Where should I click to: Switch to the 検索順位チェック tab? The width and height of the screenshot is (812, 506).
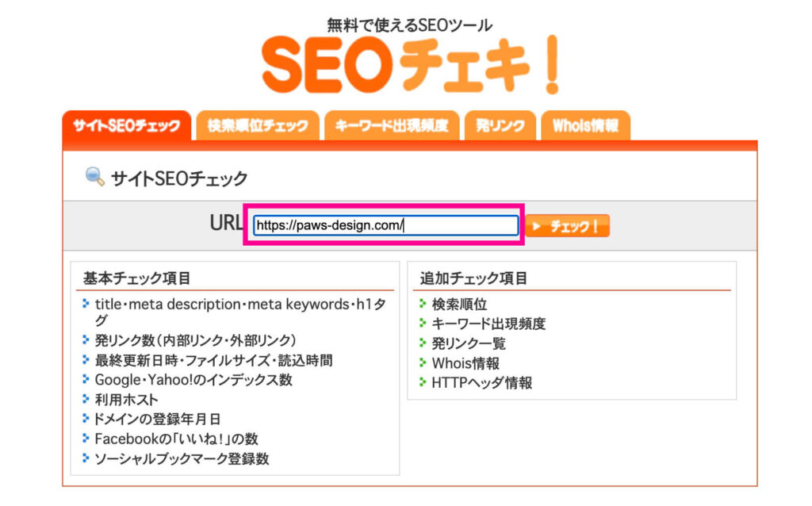258,126
